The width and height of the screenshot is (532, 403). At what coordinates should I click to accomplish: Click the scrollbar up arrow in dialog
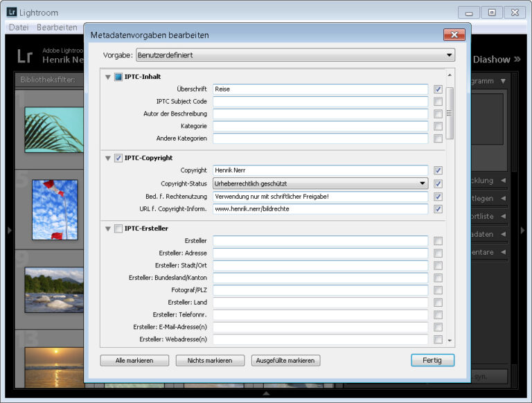coord(450,75)
